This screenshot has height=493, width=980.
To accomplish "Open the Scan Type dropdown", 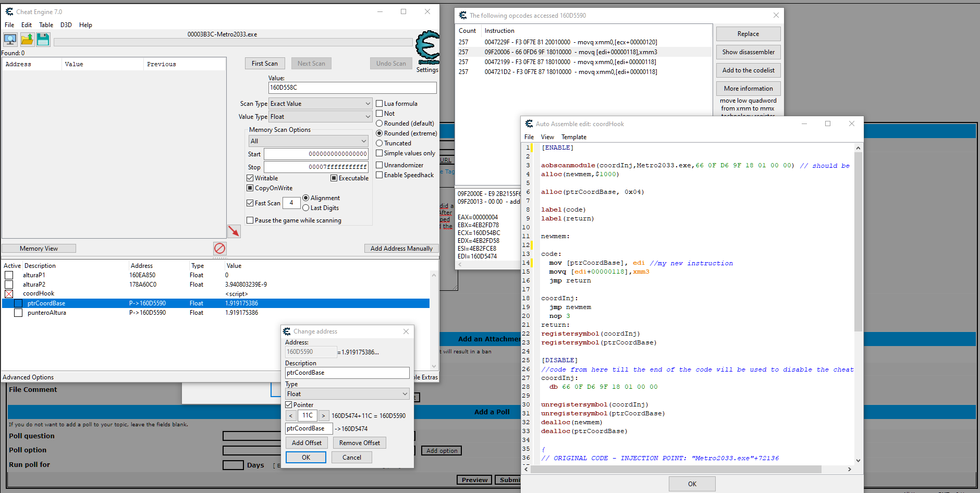I will [320, 104].
